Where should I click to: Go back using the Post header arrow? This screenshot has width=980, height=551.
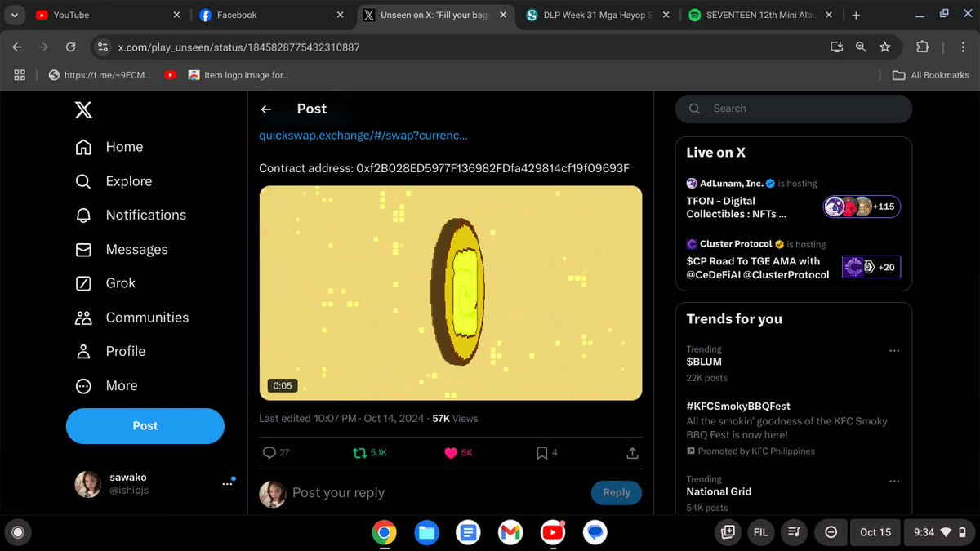tap(265, 109)
